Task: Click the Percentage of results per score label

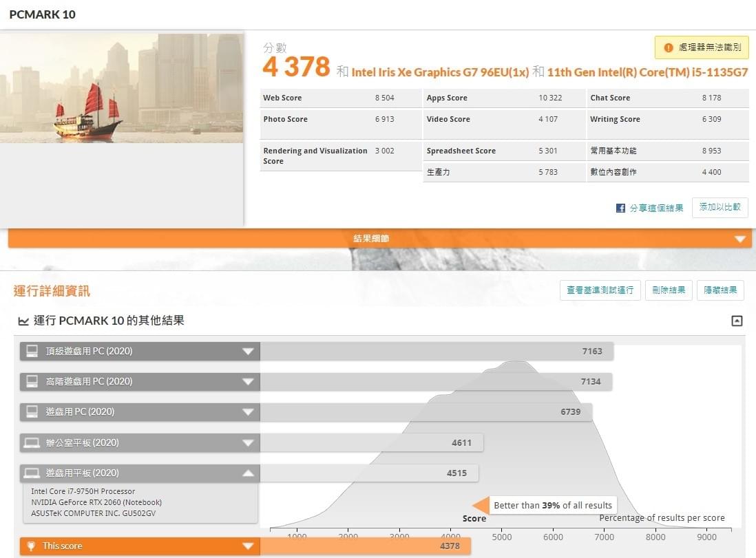Action: [662, 518]
